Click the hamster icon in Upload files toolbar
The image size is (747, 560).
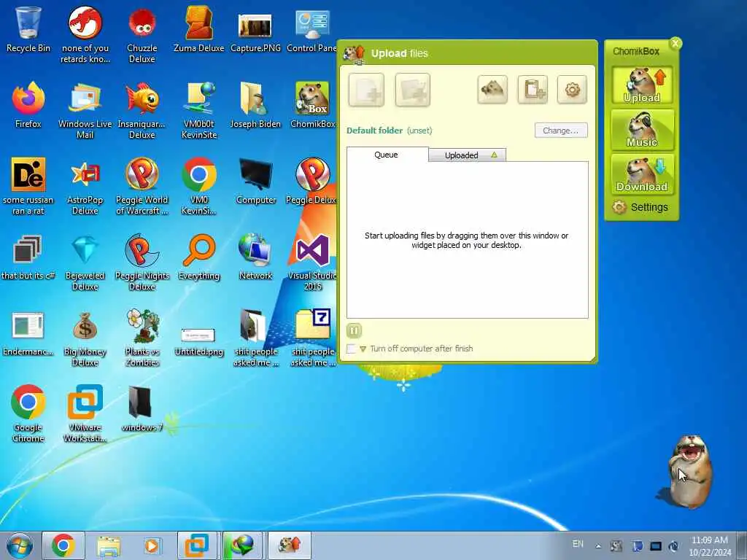[492, 89]
